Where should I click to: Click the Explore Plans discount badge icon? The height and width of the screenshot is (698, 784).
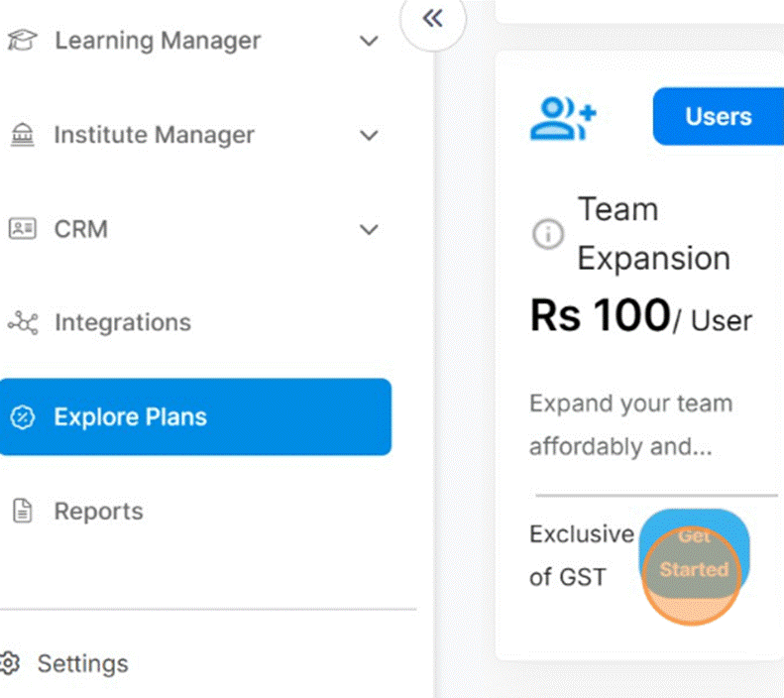tap(21, 417)
